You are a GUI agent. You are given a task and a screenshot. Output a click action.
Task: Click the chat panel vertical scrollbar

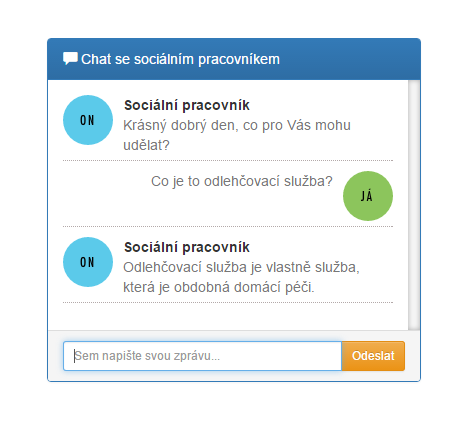pos(414,205)
